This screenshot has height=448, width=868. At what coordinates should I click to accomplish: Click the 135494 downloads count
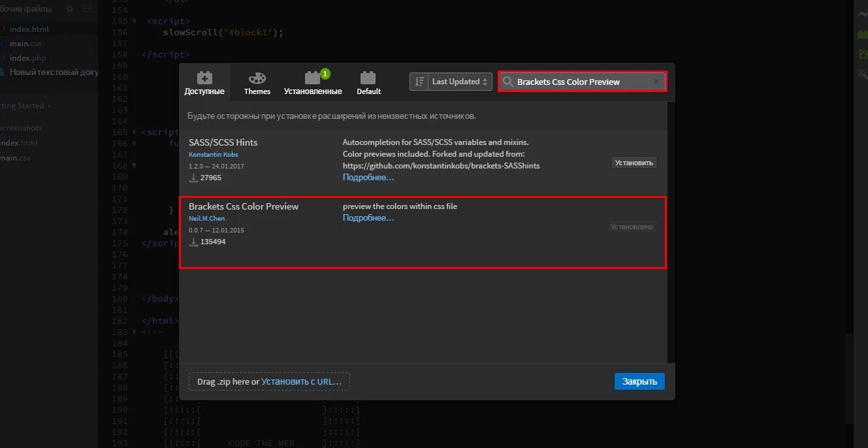[213, 242]
